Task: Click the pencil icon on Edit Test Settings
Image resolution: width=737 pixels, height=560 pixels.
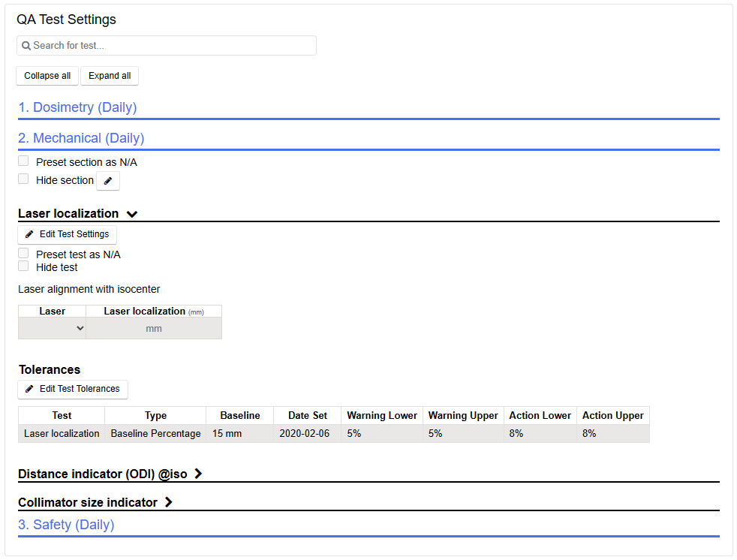Action: tap(29, 233)
